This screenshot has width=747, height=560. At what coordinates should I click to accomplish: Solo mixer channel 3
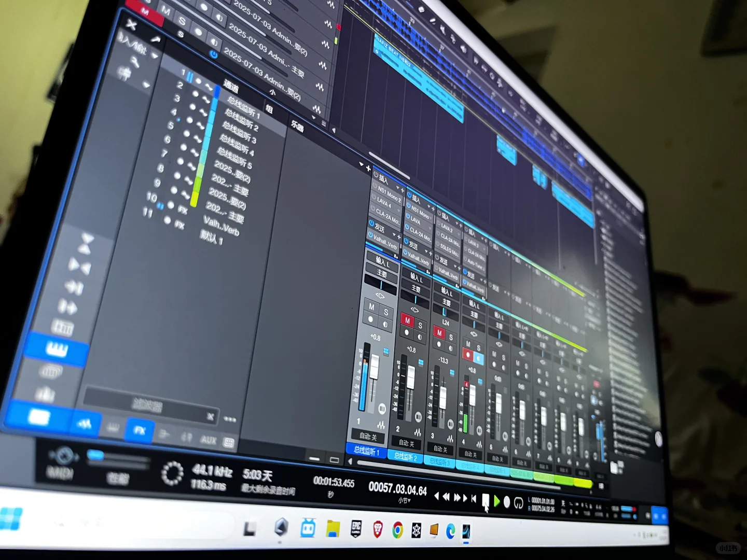(x=451, y=337)
